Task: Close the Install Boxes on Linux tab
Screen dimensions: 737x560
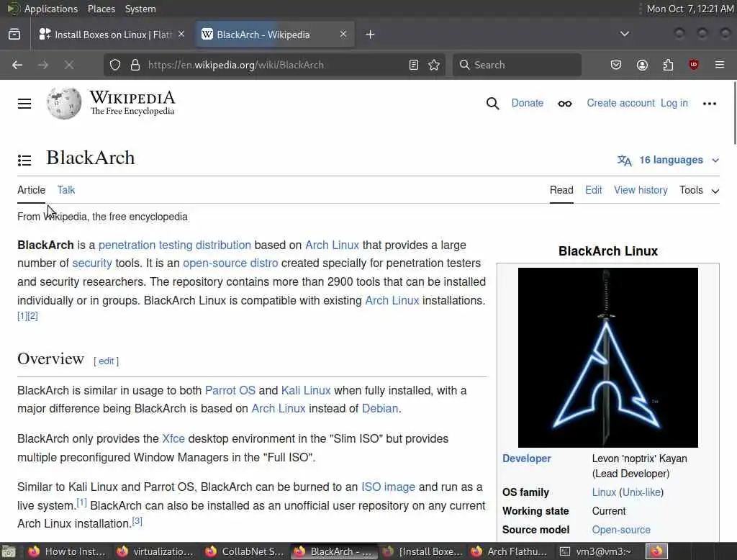Action: point(181,35)
